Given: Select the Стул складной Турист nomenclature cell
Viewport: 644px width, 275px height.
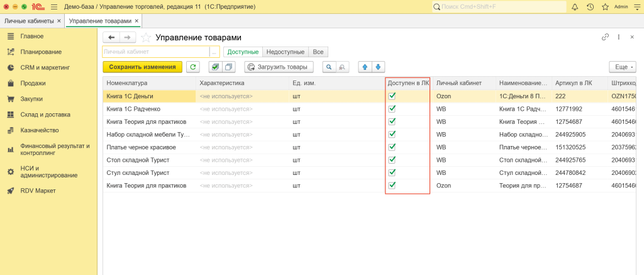Looking at the screenshot, I should pos(149,172).
